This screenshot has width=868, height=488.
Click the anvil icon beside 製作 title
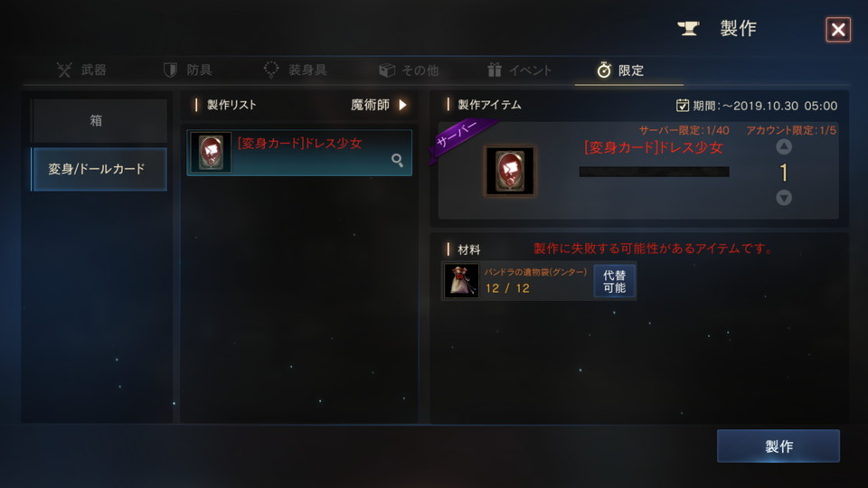point(689,28)
